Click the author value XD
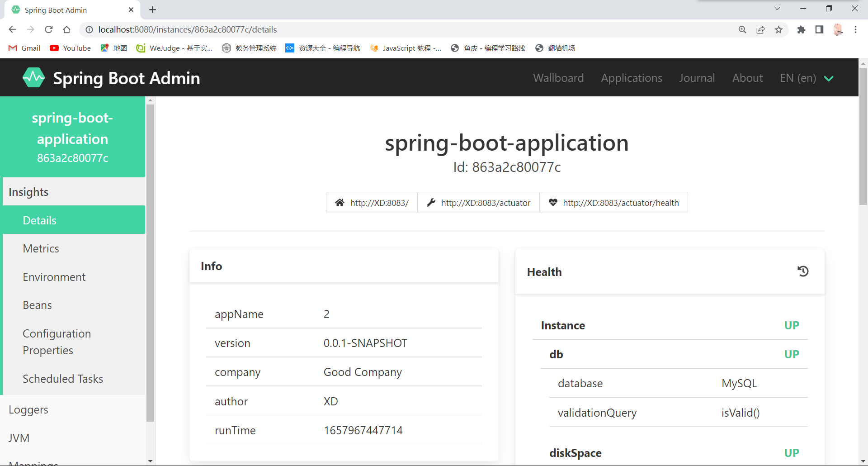 click(x=330, y=401)
